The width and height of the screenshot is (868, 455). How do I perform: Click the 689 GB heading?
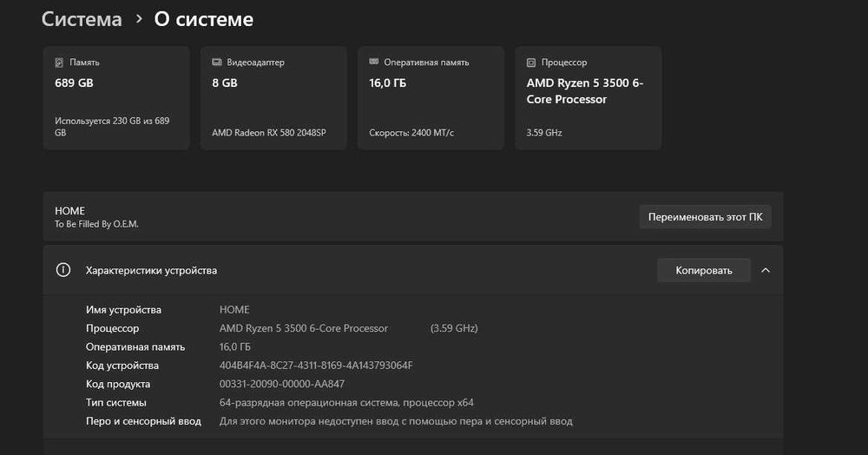coord(74,83)
